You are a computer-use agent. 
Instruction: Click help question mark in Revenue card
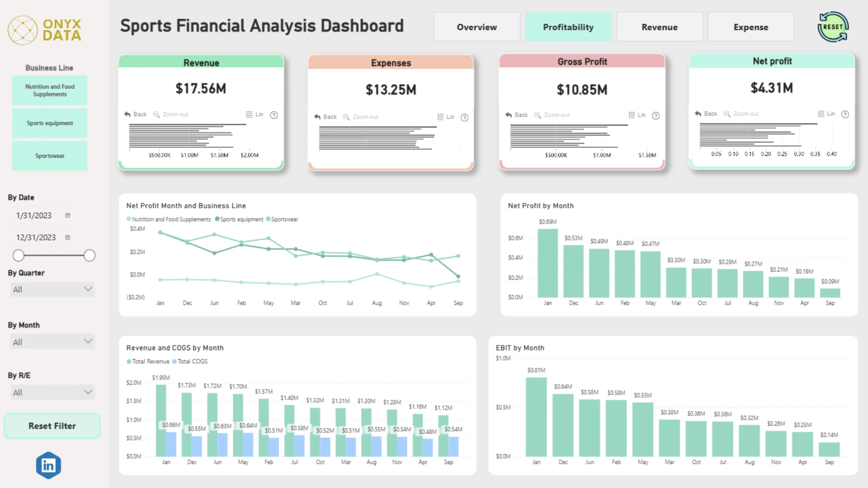coord(274,115)
